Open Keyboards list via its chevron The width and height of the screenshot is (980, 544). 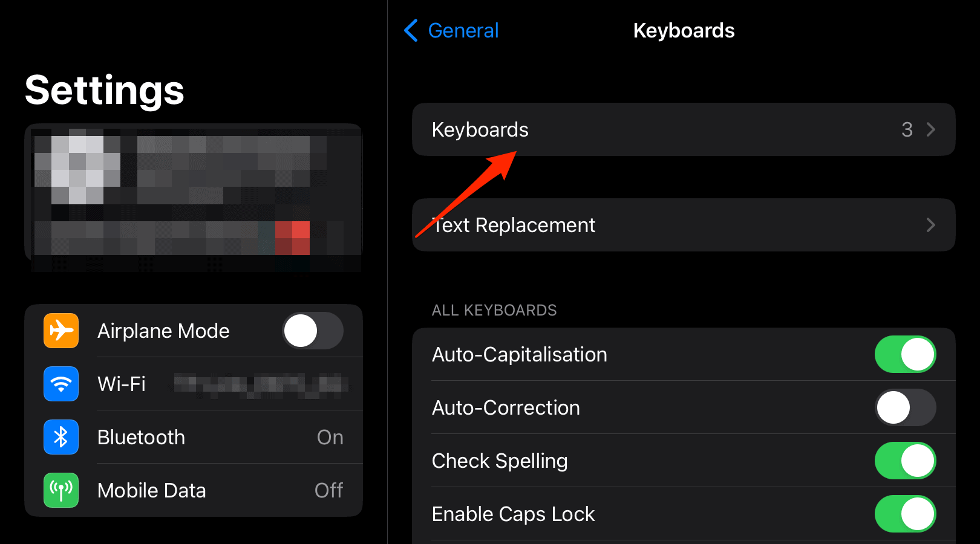point(931,129)
